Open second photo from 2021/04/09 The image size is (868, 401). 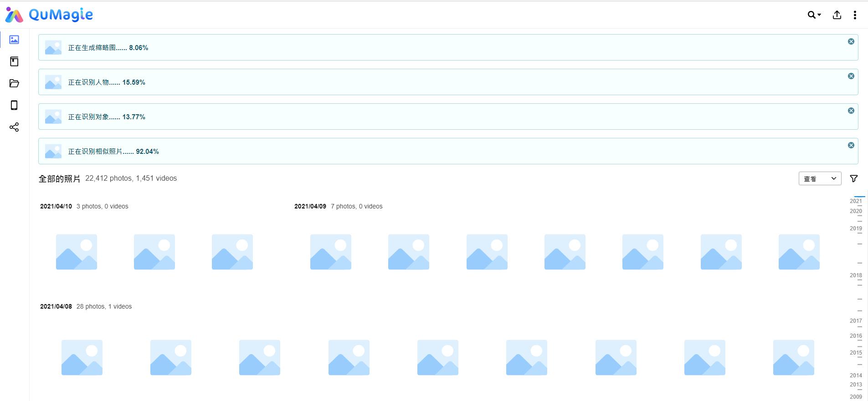pyautogui.click(x=409, y=252)
